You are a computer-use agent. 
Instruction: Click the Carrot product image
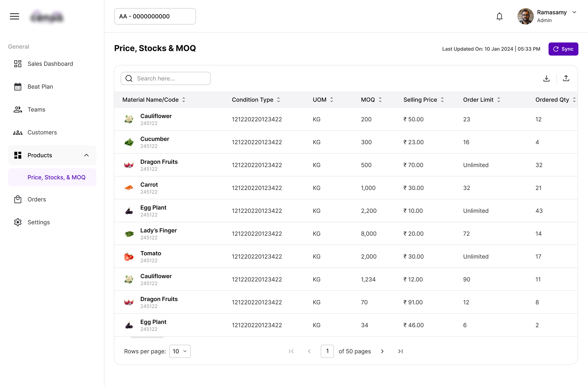coord(129,188)
